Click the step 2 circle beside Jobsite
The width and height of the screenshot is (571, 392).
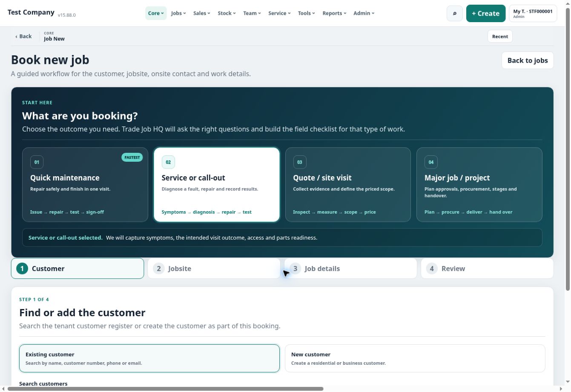pyautogui.click(x=158, y=269)
